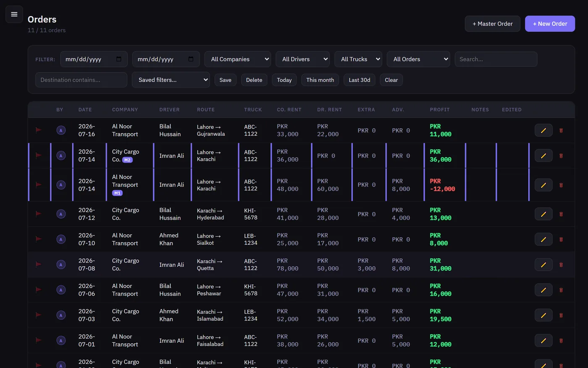This screenshot has width=588, height=368.
Task: Edit the Karachi to Islamabad order
Action: (543, 315)
